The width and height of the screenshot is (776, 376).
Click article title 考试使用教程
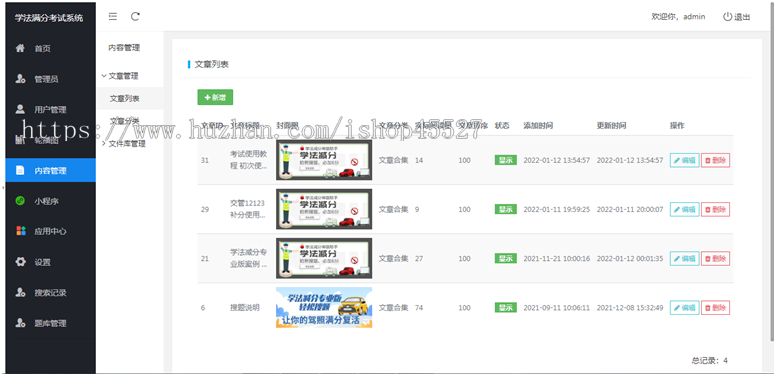249,160
